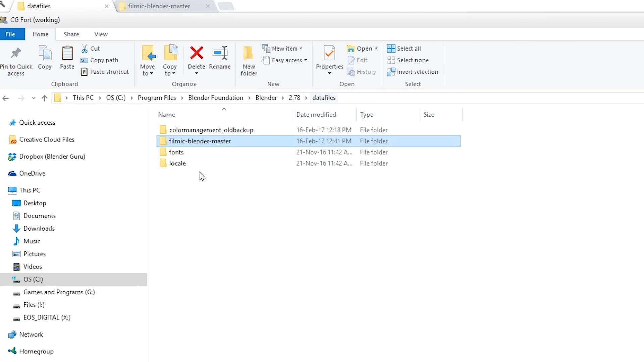The width and height of the screenshot is (644, 362).
Task: Open Downloads in navigation pane
Action: (39, 229)
